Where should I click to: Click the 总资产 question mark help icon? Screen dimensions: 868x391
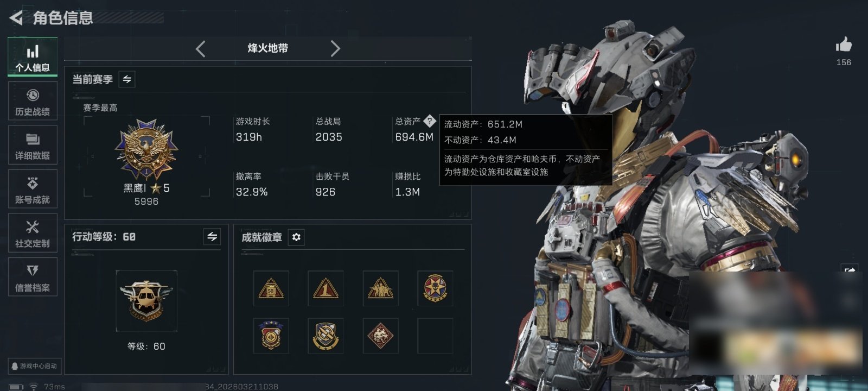(x=429, y=121)
